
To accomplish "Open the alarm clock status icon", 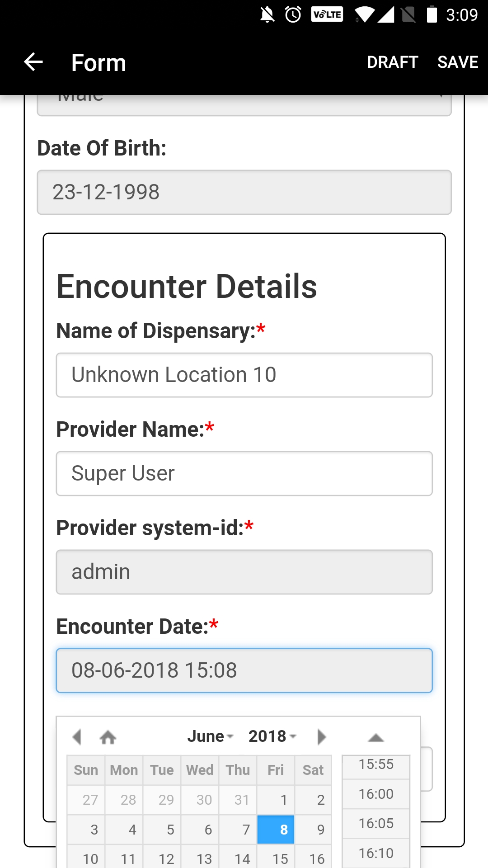I will point(293,15).
